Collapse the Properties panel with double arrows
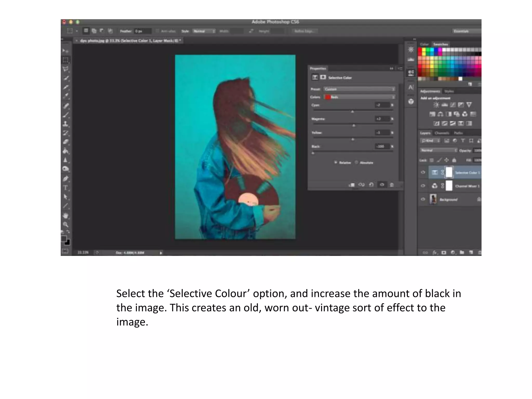 click(x=391, y=69)
